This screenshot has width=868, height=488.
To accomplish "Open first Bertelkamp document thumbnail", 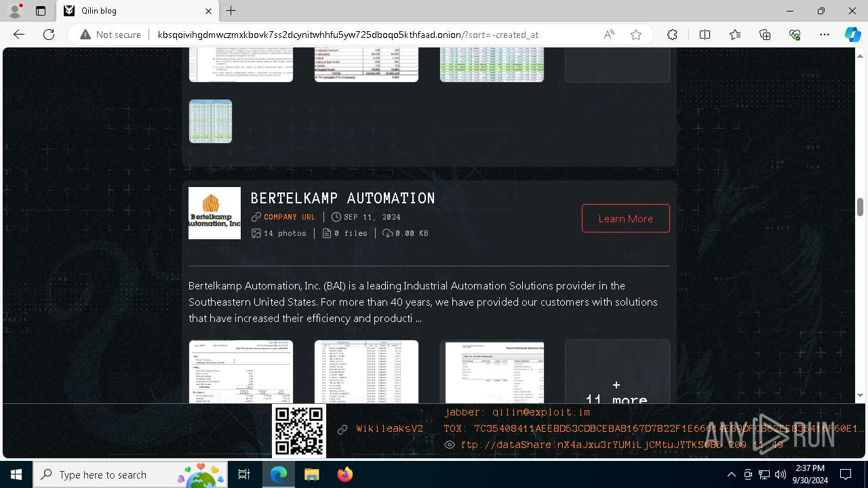I will [x=241, y=371].
